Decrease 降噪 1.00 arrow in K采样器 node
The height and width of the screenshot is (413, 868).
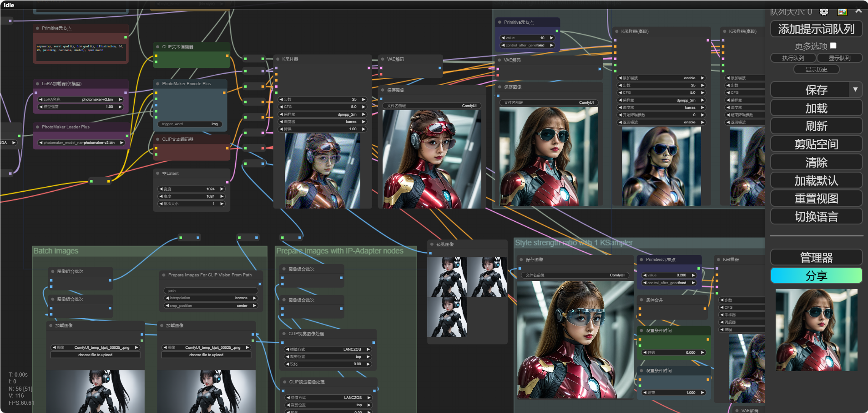tap(281, 129)
